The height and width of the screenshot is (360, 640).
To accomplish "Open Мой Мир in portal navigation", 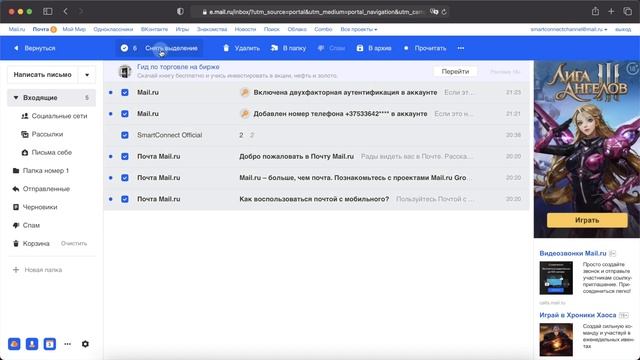I will (74, 29).
